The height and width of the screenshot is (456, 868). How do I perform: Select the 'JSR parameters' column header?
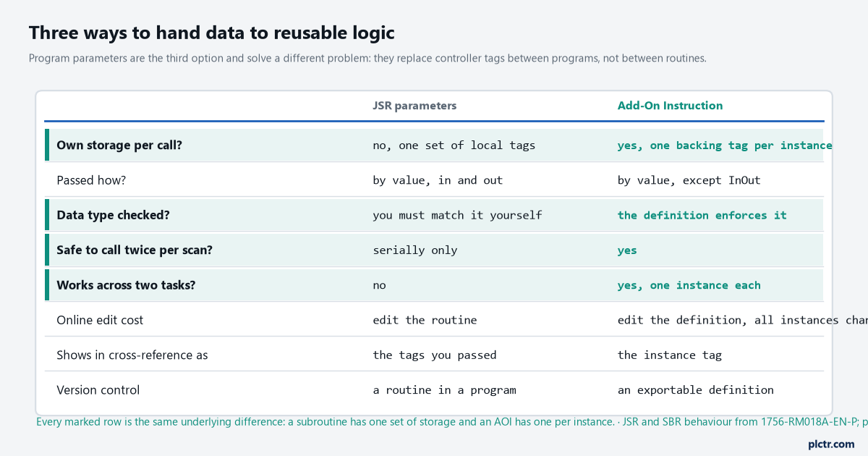pyautogui.click(x=414, y=106)
